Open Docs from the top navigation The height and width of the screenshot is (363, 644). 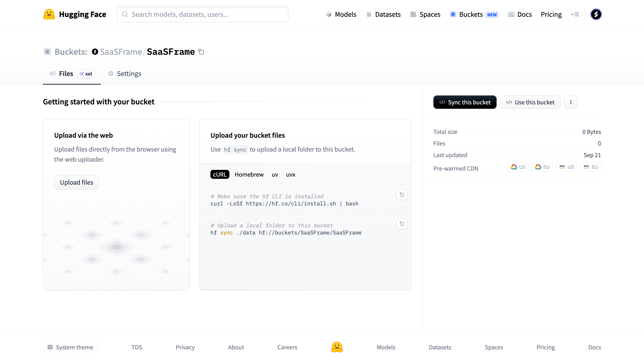[520, 14]
